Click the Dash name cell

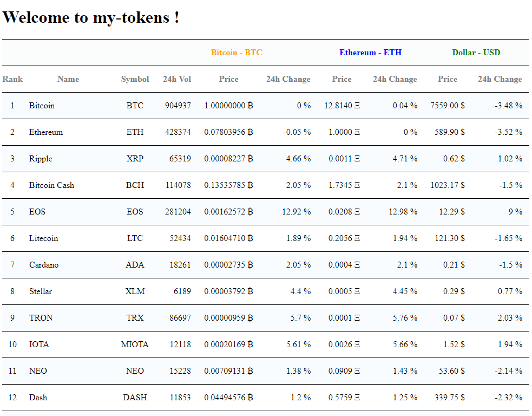[38, 398]
